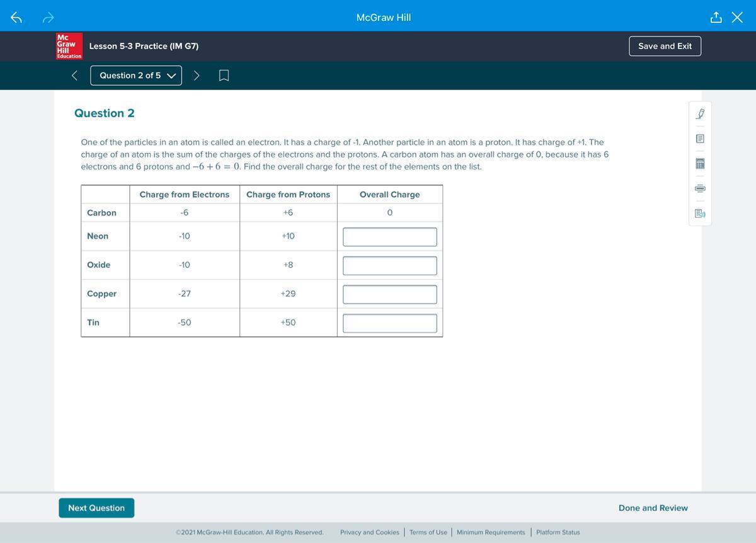Click Neon overall charge input
This screenshot has height=543, width=756.
click(390, 237)
